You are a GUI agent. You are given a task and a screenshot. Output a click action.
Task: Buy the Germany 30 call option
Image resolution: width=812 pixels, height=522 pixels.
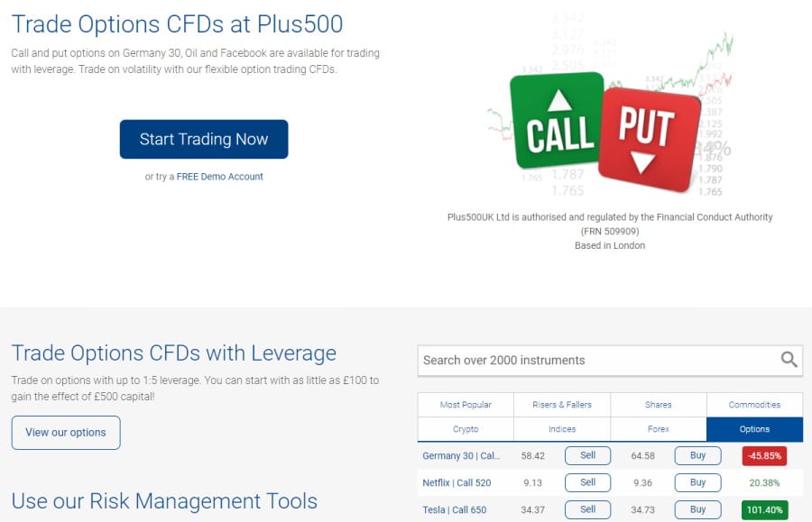click(697, 455)
